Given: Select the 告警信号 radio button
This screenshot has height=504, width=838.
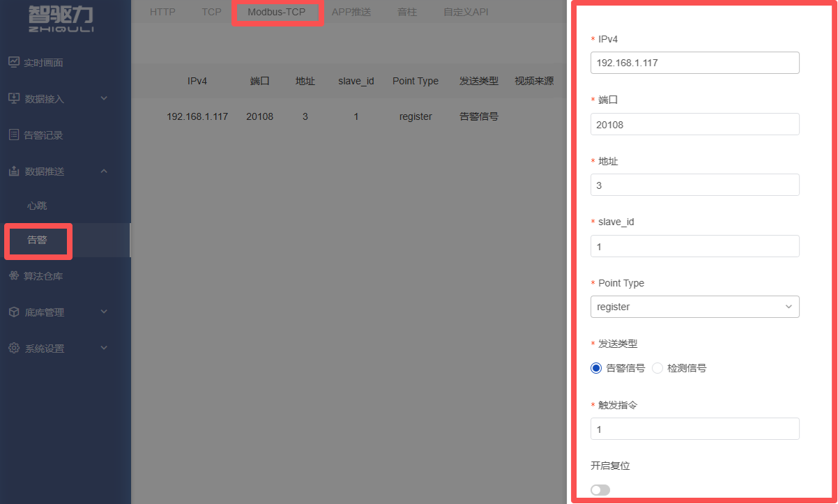Looking at the screenshot, I should (596, 368).
